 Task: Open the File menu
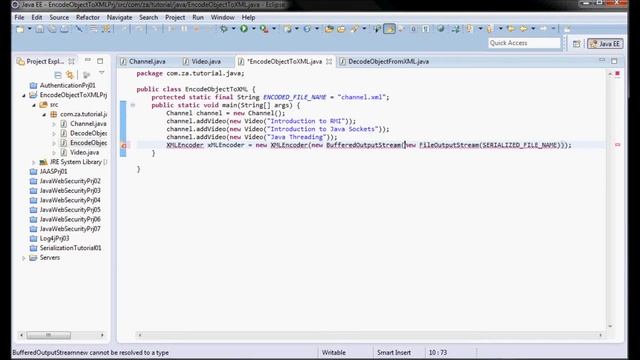[x=19, y=18]
